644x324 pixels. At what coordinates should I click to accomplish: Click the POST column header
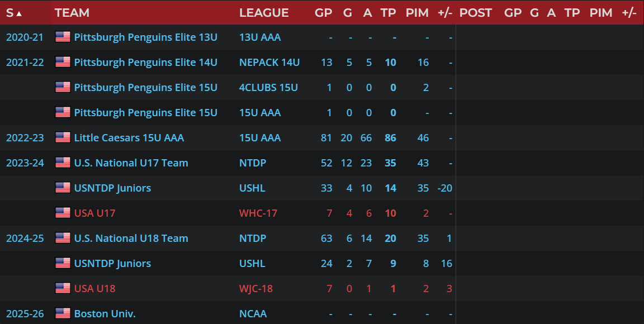pos(475,13)
